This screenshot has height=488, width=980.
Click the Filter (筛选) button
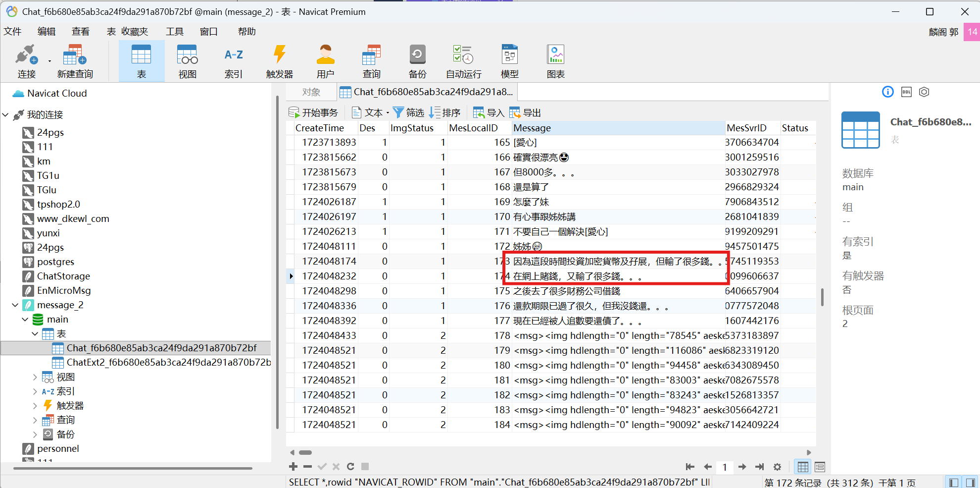tap(409, 113)
